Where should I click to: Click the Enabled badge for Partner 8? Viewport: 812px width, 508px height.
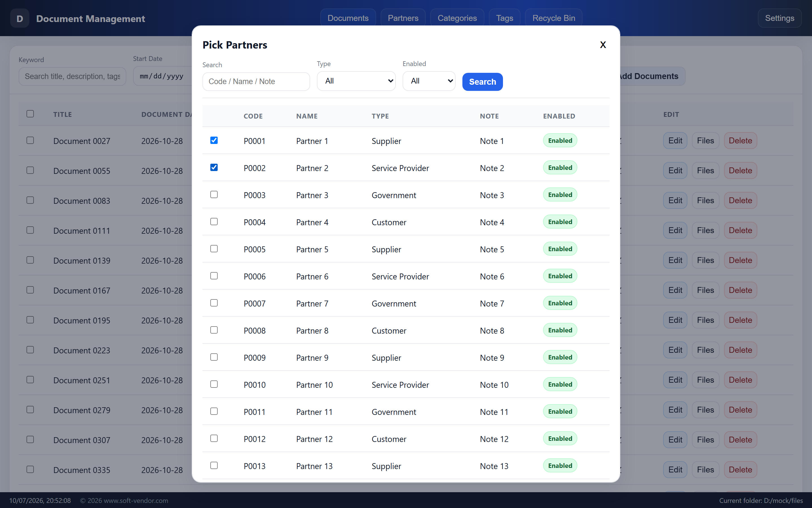point(560,330)
